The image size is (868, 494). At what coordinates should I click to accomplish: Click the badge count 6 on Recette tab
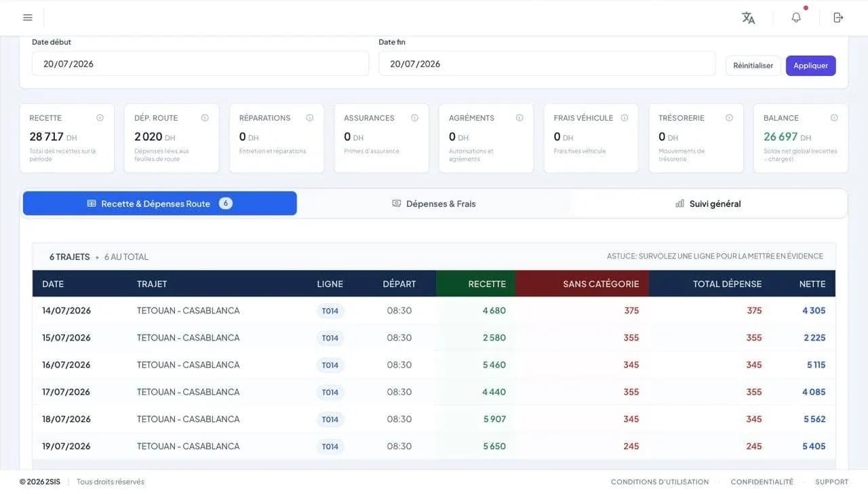[226, 204]
